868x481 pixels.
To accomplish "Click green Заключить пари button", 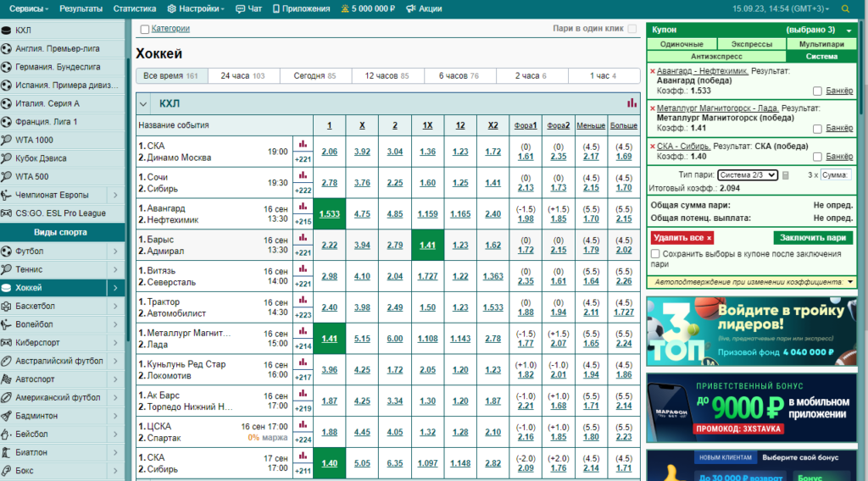I will coord(813,238).
